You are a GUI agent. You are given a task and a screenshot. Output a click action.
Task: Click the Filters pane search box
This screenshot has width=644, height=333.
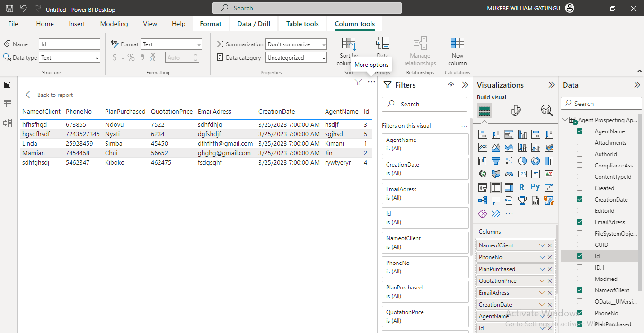point(424,104)
